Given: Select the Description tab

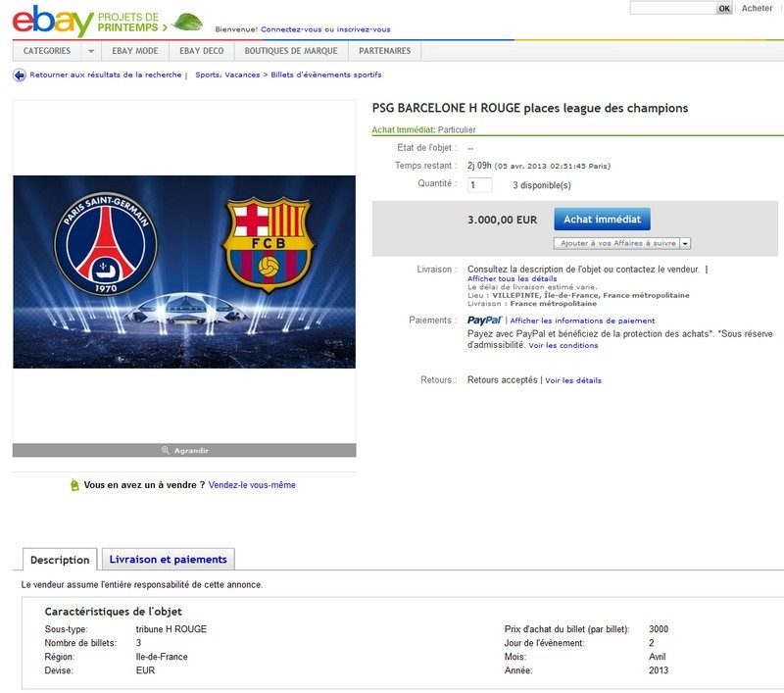Looking at the screenshot, I should coord(60,560).
